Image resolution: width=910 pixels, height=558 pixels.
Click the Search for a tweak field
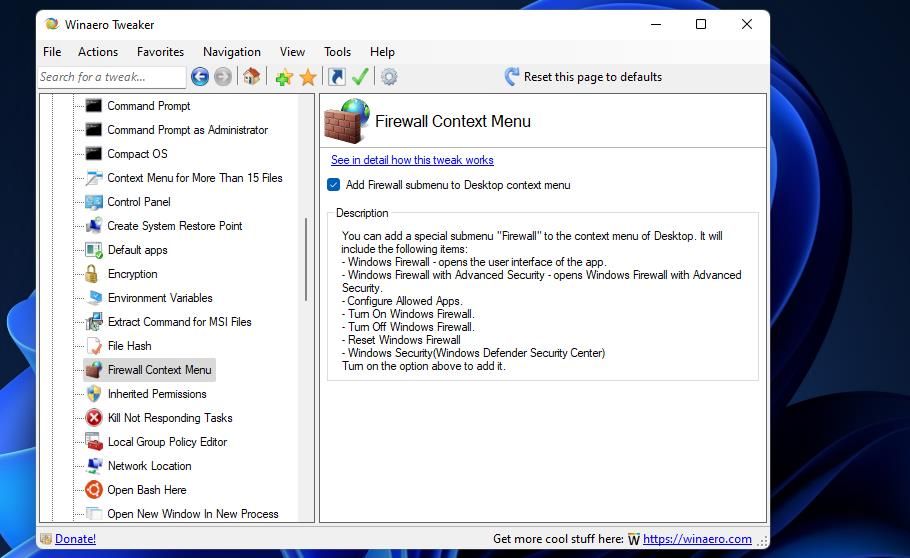[110, 77]
